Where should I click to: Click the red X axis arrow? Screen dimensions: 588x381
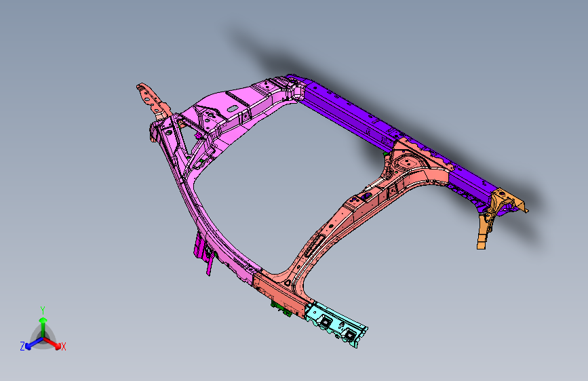(52, 342)
